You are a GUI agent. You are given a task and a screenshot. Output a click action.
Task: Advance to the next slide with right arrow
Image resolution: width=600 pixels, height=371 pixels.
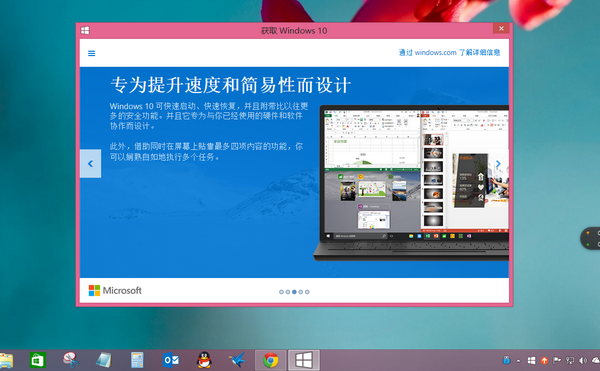(x=498, y=164)
